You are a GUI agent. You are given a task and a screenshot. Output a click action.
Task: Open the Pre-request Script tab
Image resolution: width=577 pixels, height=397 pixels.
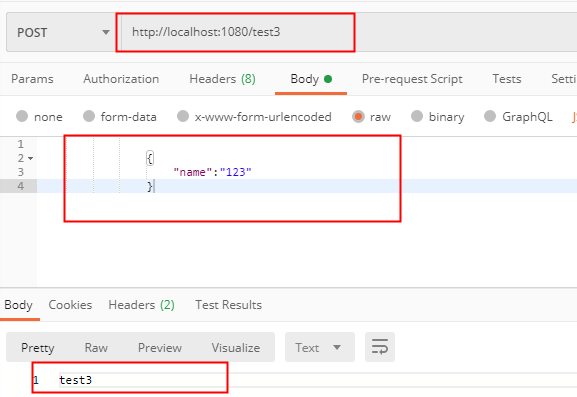click(x=412, y=79)
